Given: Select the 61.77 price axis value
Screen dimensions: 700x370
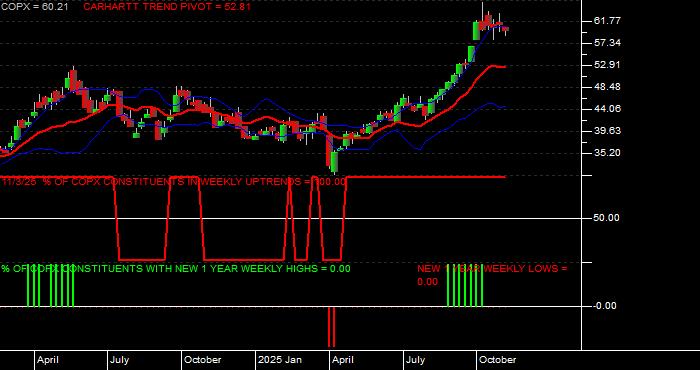Looking at the screenshot, I should click(x=608, y=21).
